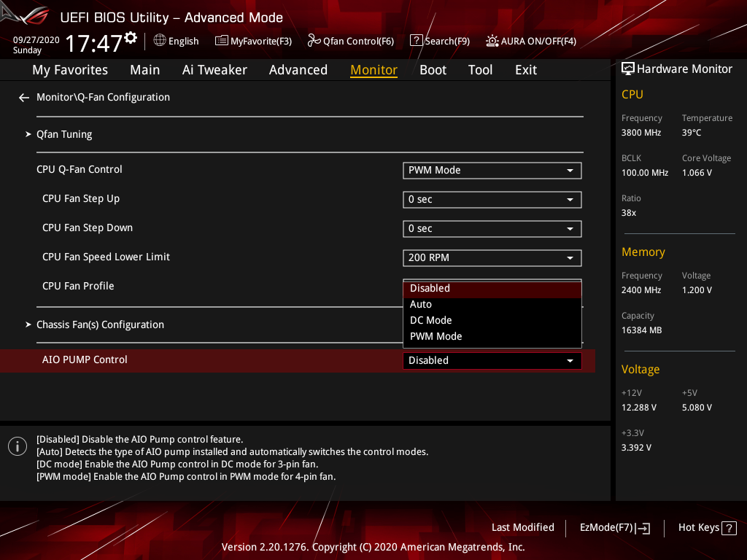747x560 pixels.
Task: Select the AIO PUMP Control label
Action: point(85,360)
